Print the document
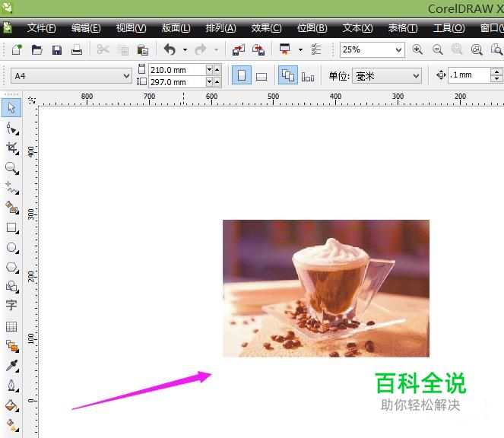The image size is (504, 438). 77,50
